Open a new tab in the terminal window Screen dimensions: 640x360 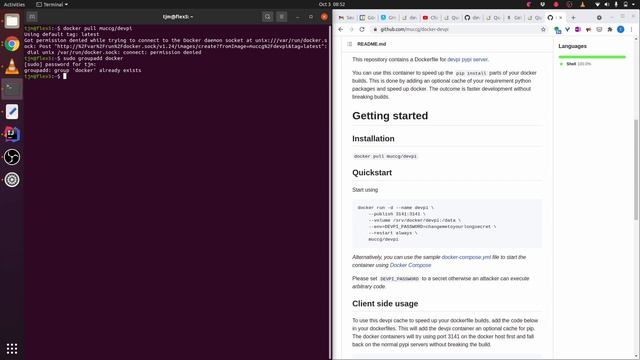tap(32, 17)
